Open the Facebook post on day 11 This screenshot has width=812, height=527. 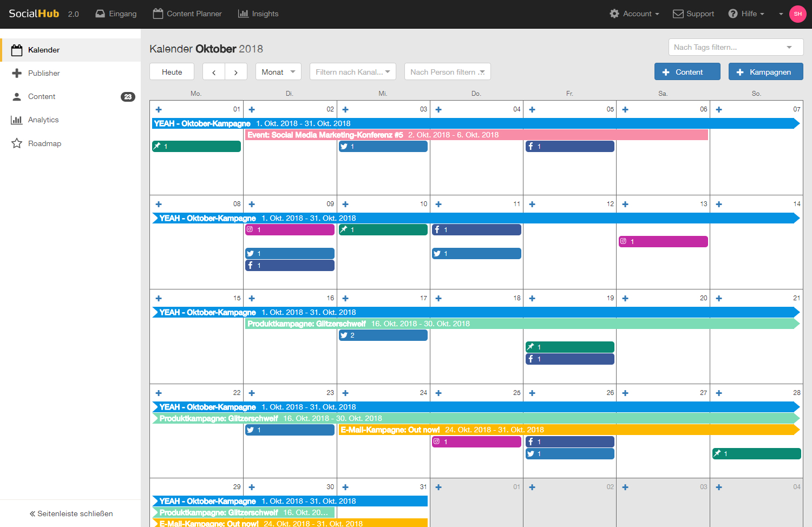tap(477, 229)
